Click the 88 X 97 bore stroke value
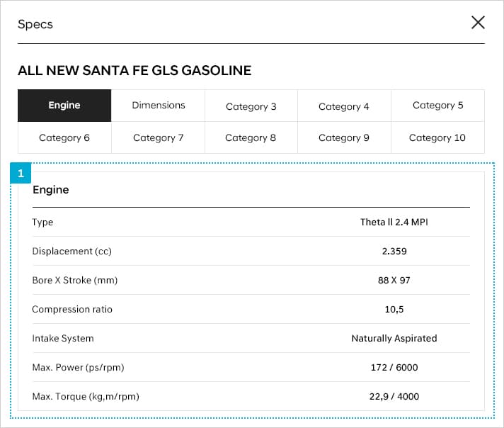Screen dimensions: 504x428 394,280
